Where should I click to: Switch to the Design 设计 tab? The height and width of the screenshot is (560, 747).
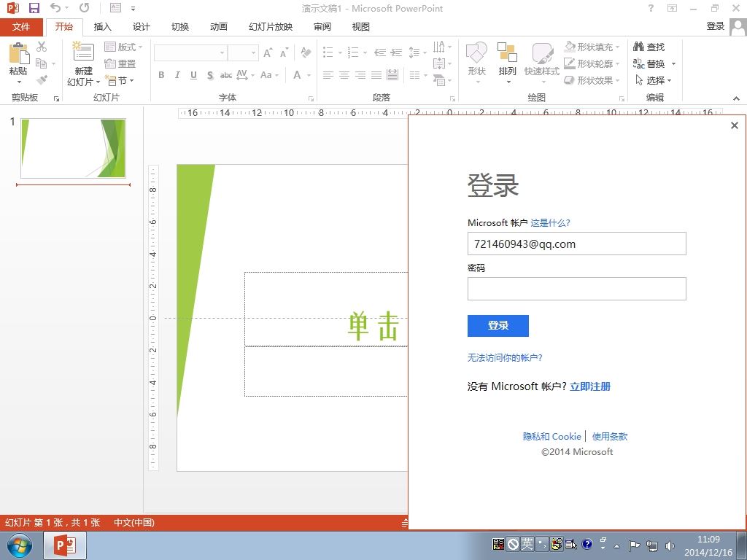tap(141, 27)
